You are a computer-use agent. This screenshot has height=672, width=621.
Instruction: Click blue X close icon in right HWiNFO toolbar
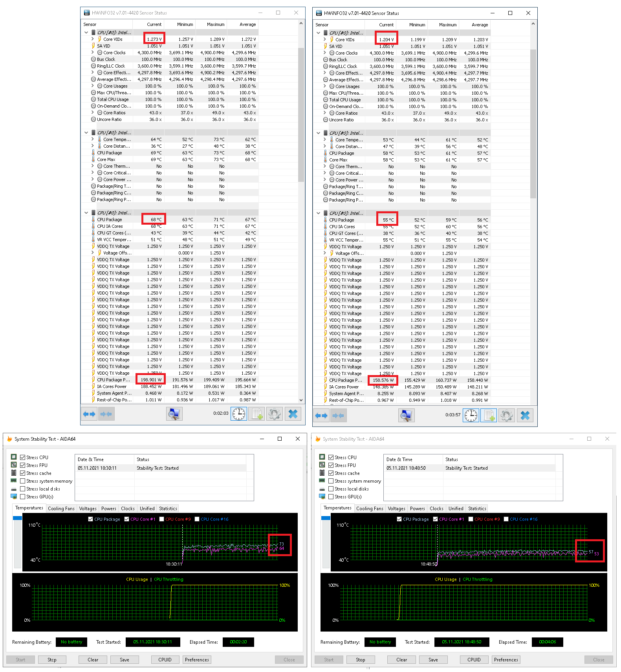click(525, 415)
